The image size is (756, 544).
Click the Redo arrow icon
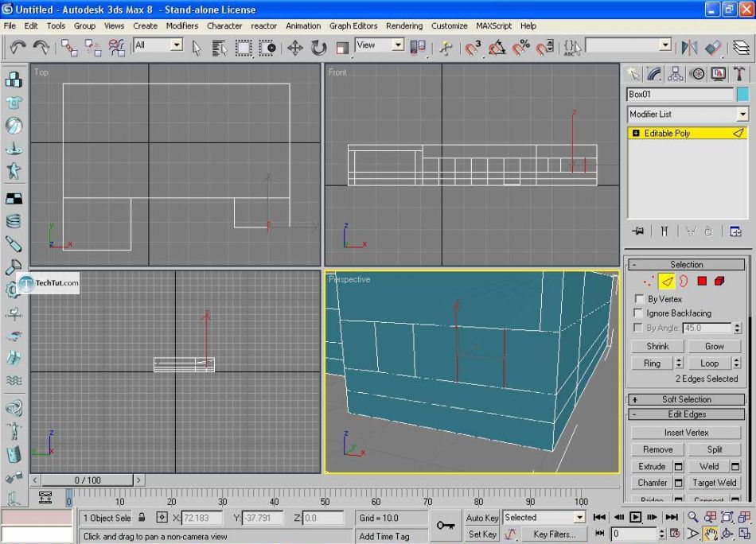coord(41,48)
